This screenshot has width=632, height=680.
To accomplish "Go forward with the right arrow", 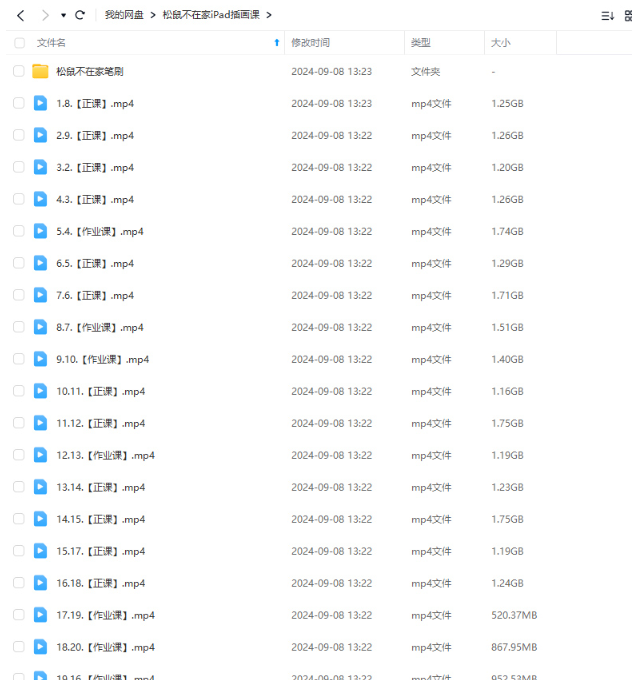I will pyautogui.click(x=45, y=16).
